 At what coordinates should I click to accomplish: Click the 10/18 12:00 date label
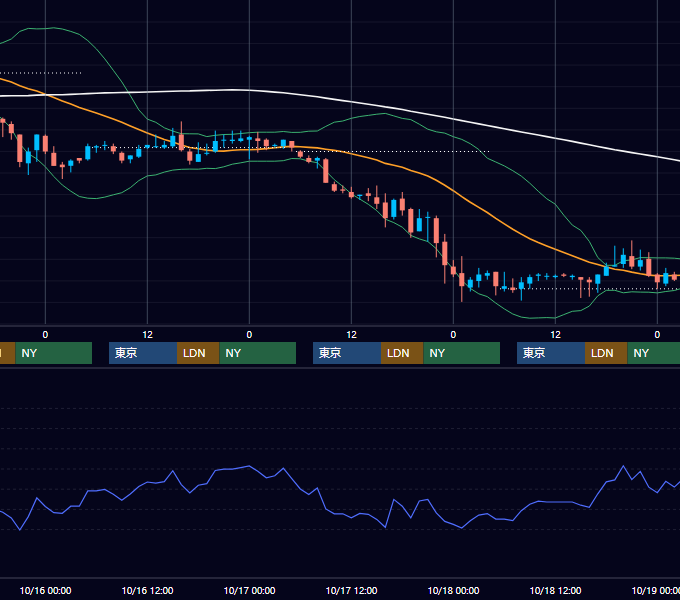[556, 590]
